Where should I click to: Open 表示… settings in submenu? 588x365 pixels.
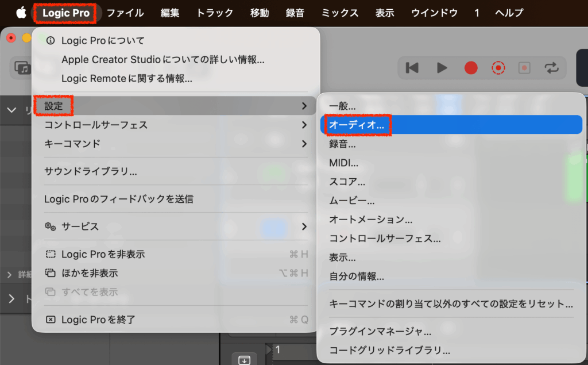451,258
